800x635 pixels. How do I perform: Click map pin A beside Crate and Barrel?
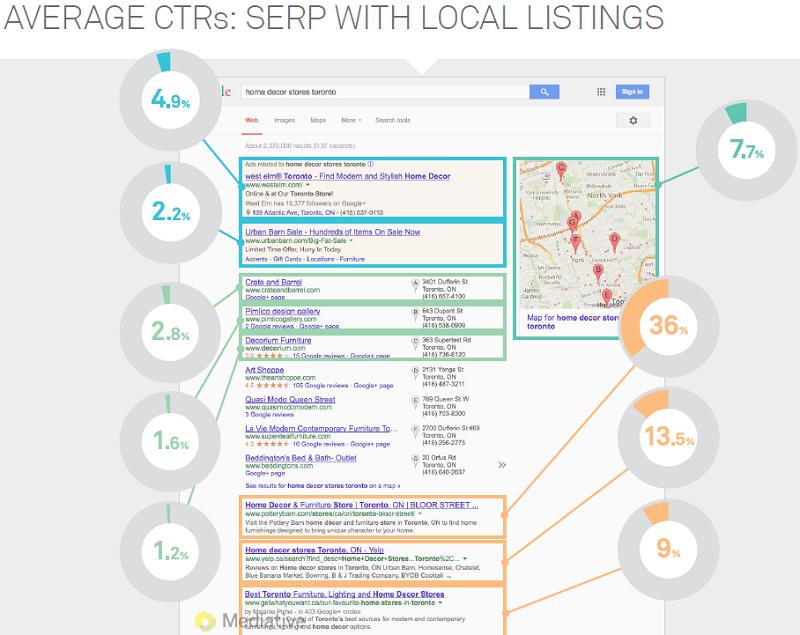(x=415, y=285)
